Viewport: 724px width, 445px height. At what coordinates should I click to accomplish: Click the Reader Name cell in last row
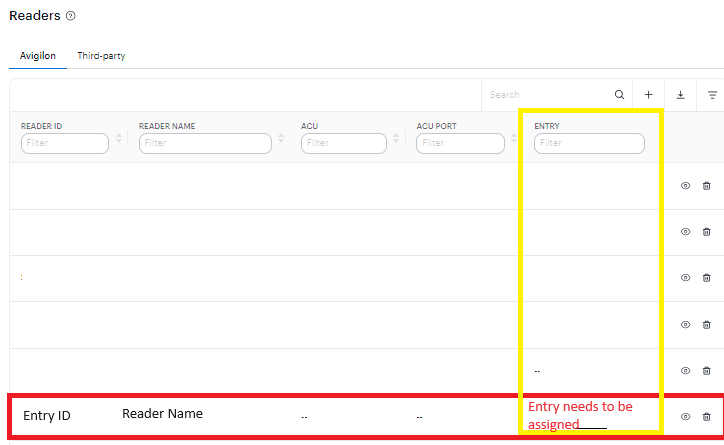pyautogui.click(x=162, y=414)
